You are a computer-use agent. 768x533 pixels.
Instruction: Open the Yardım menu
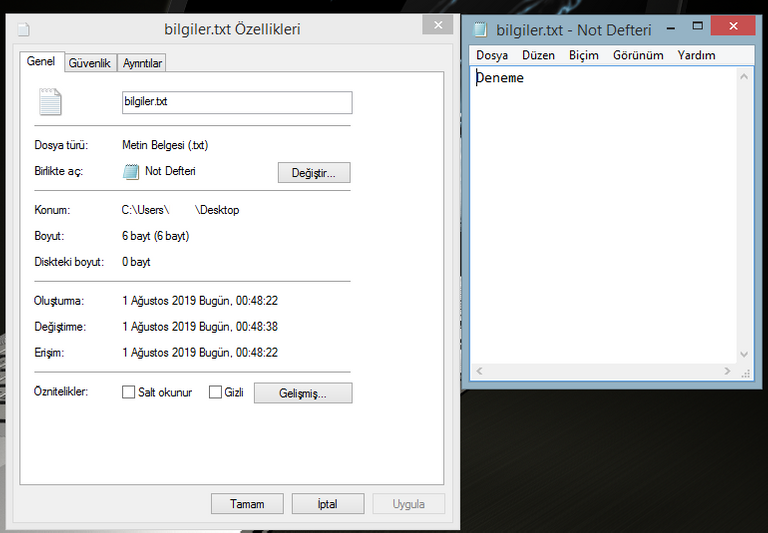click(x=696, y=55)
